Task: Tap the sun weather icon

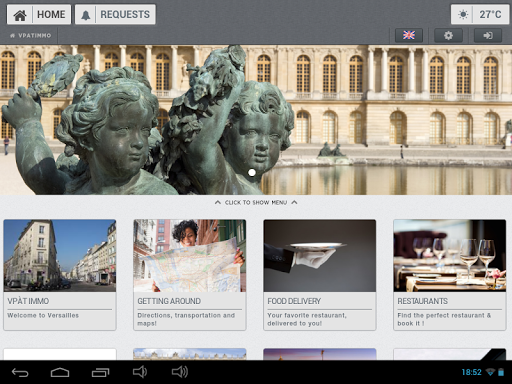Action: (x=463, y=14)
